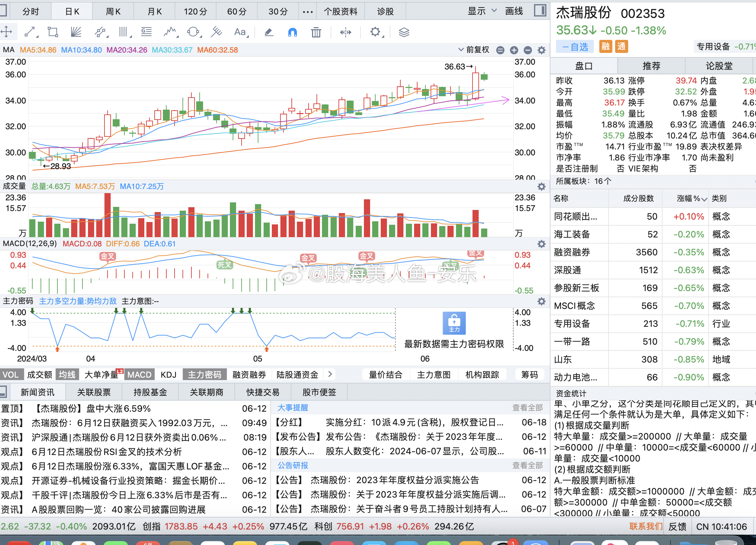
Task: Click the 动力电池 sector row
Action: (653, 377)
